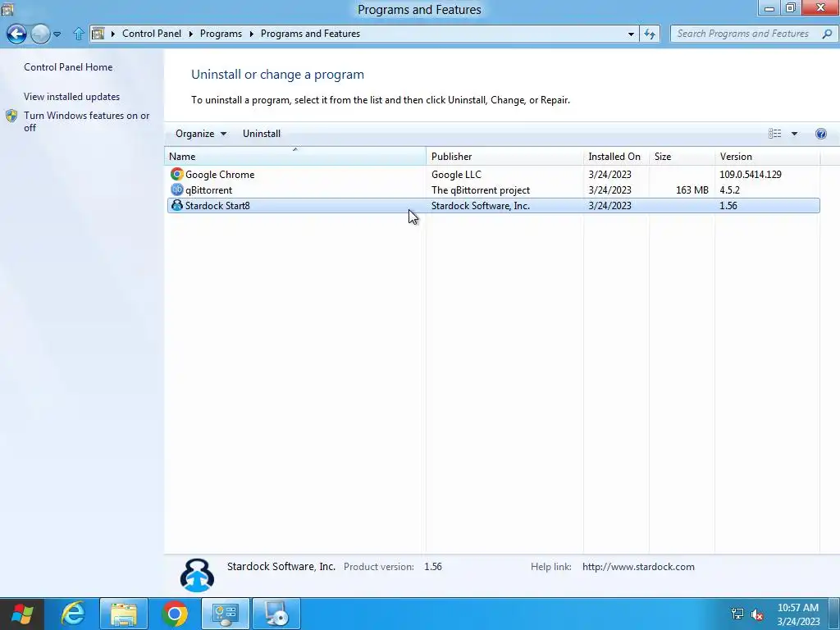Click the 163 MB size value
The width and height of the screenshot is (840, 630).
[692, 190]
